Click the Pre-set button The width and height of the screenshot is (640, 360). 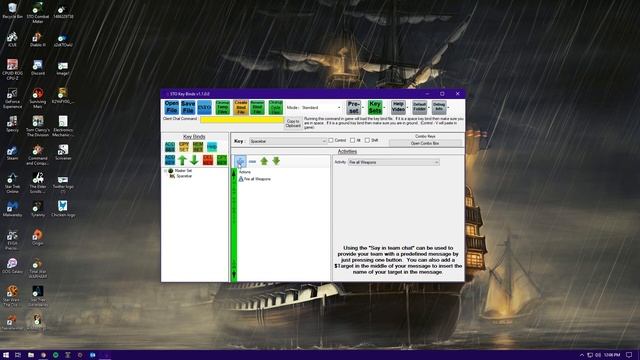pos(353,107)
